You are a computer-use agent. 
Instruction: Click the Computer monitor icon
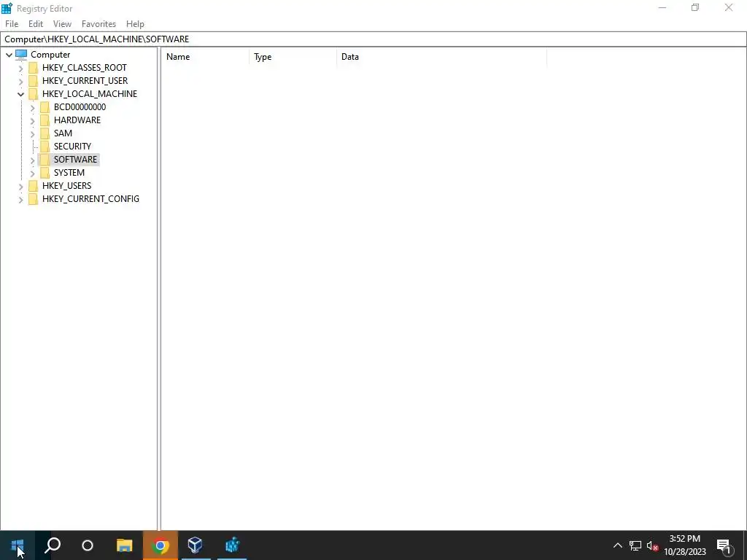pyautogui.click(x=21, y=54)
